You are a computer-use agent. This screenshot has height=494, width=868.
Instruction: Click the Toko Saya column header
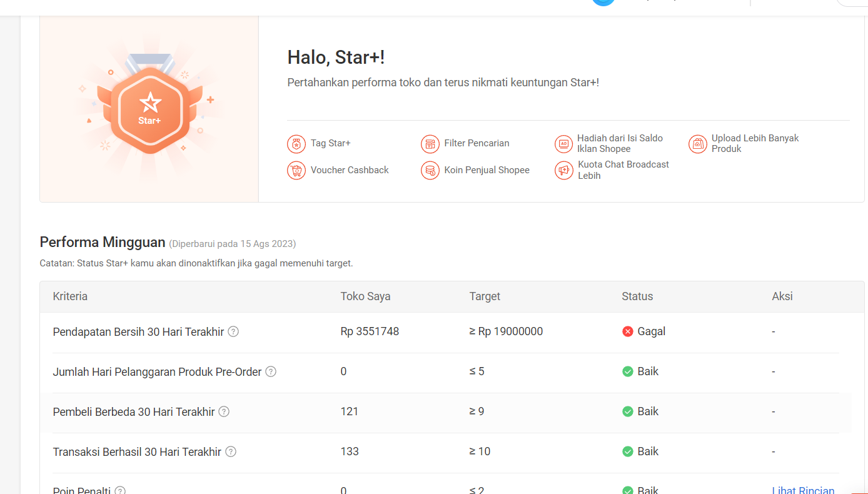(x=365, y=296)
